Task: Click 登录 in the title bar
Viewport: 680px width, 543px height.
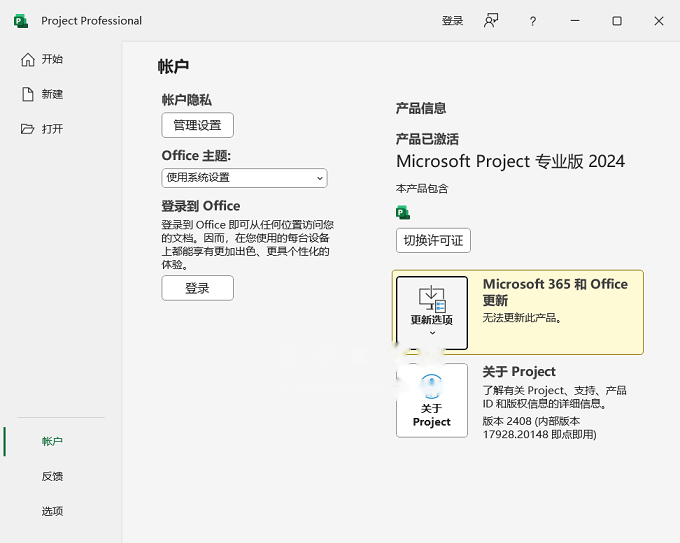Action: tap(452, 21)
